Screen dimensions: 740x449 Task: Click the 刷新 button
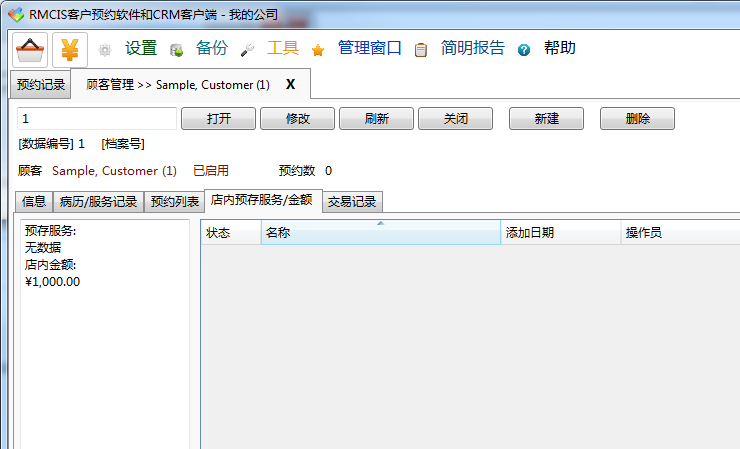click(x=377, y=119)
